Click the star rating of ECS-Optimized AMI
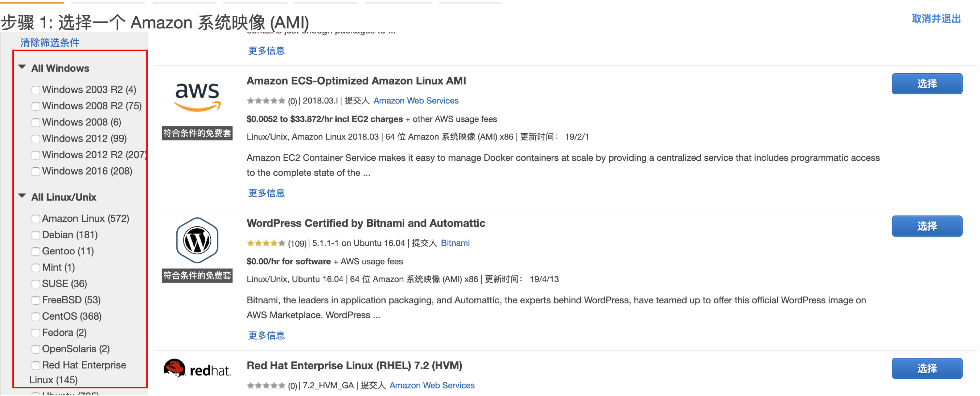 click(x=266, y=101)
